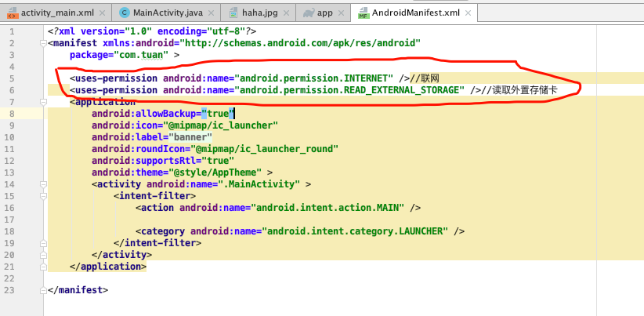This screenshot has width=644, height=316.
Task: Click the fold end marker at </intent-filter>
Action: (x=43, y=243)
